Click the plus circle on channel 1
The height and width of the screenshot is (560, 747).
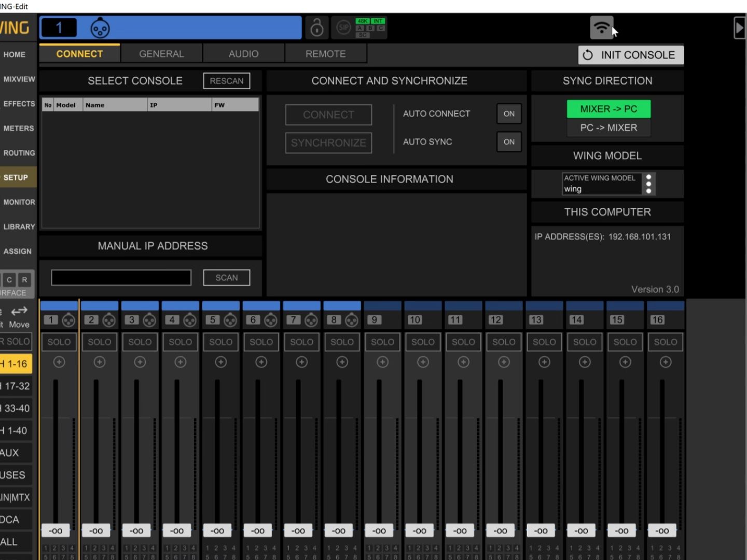click(x=59, y=362)
